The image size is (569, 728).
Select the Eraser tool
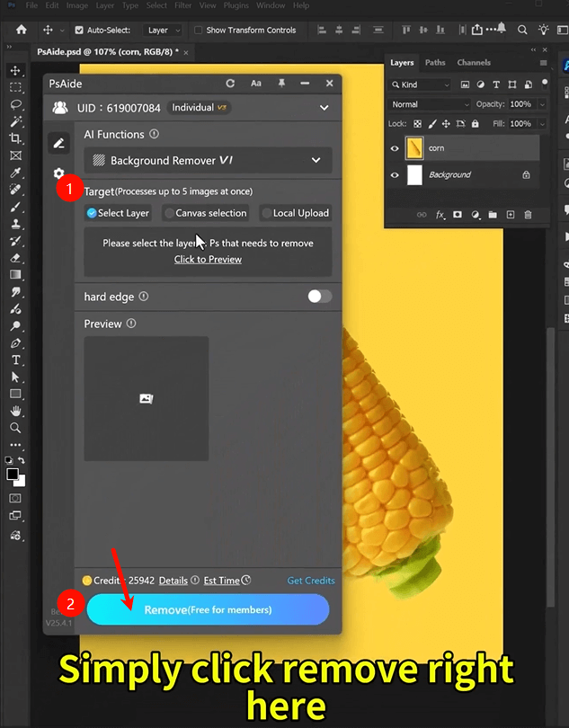15,258
